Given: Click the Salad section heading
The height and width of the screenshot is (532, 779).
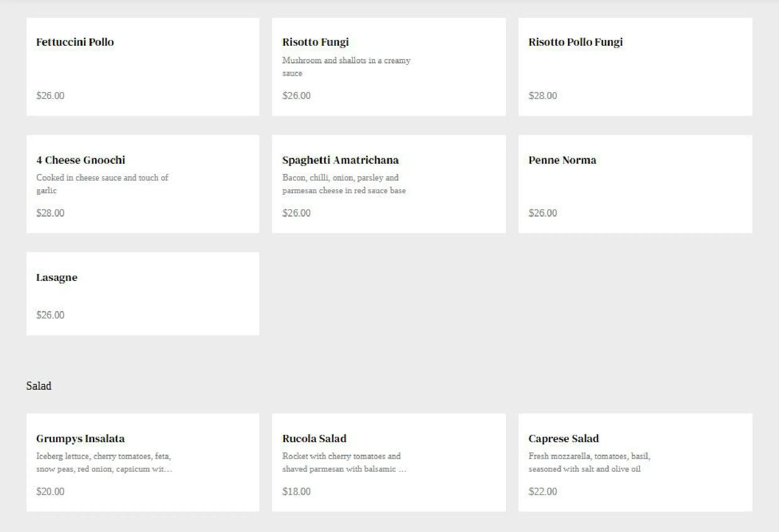Looking at the screenshot, I should 39,386.
